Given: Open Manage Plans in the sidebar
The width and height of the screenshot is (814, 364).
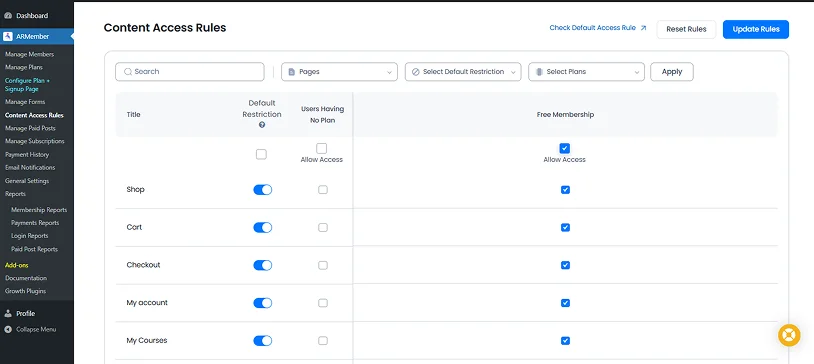Looking at the screenshot, I should 24,68.
